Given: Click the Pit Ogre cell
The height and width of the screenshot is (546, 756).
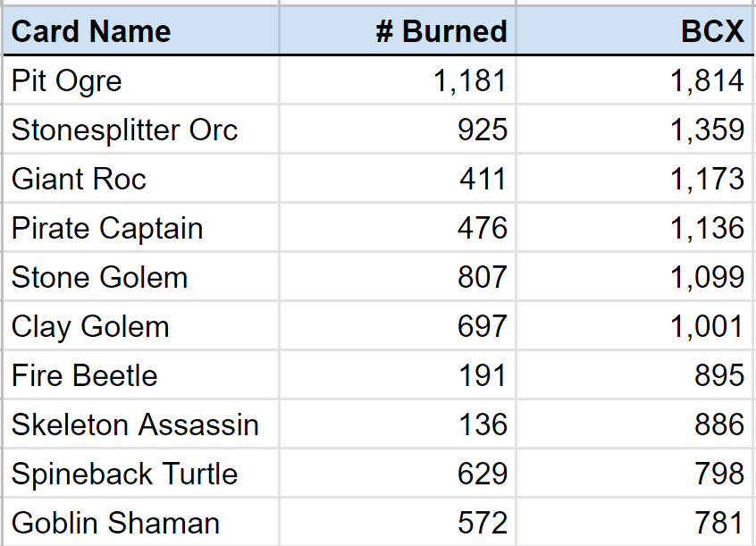Looking at the screenshot, I should [x=67, y=81].
